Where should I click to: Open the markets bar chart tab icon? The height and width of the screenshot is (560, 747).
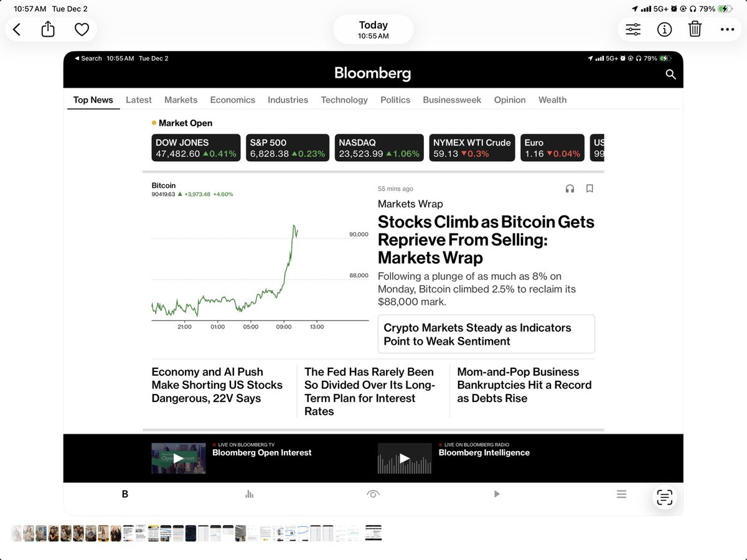[250, 494]
